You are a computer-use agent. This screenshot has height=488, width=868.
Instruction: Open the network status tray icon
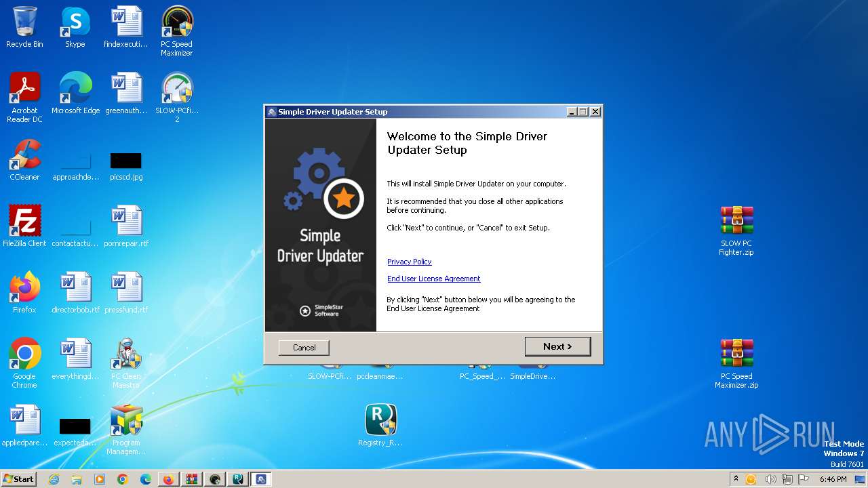[786, 479]
